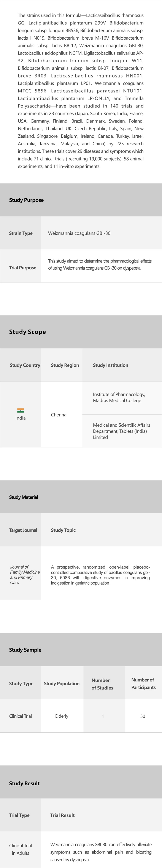Click the Study Material section header
The width and height of the screenshot is (162, 868).
[x=24, y=497]
